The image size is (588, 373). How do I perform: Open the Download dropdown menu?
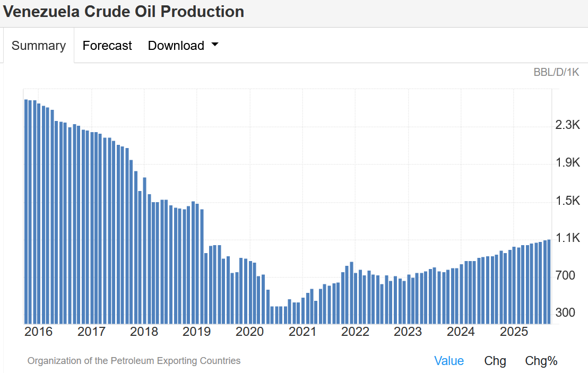tap(183, 45)
